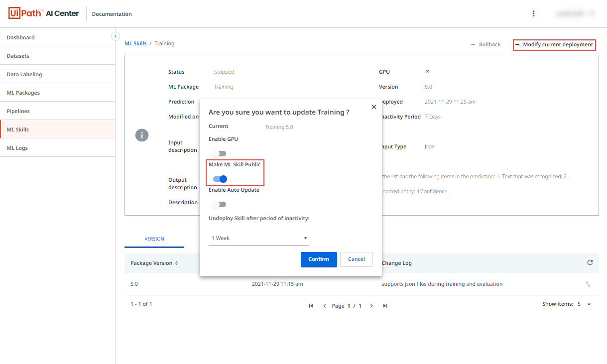The width and height of the screenshot is (607, 364).
Task: Go to last page of results
Action: coord(385,306)
